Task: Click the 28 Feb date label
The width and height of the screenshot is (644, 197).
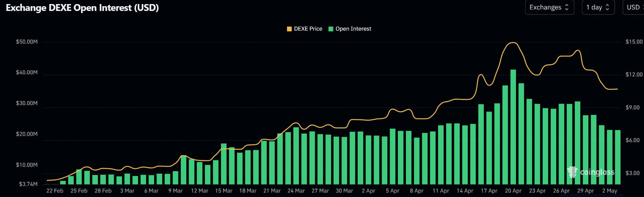Action: click(x=103, y=191)
